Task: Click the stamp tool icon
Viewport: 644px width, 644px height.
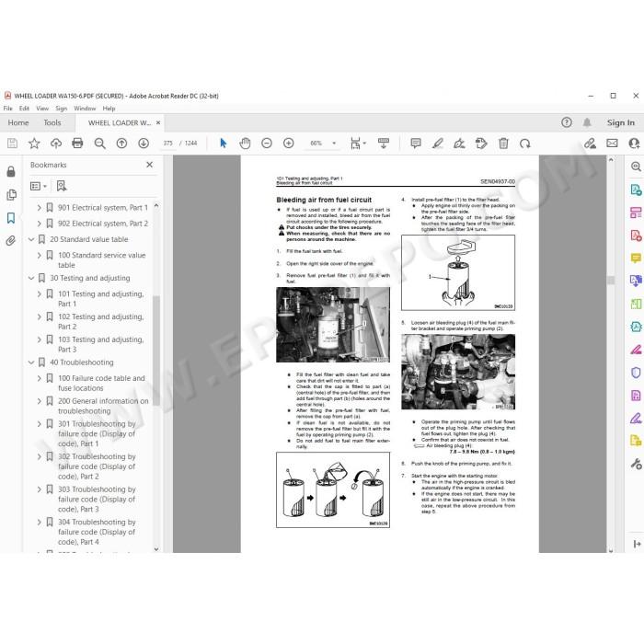Action: 481,143
